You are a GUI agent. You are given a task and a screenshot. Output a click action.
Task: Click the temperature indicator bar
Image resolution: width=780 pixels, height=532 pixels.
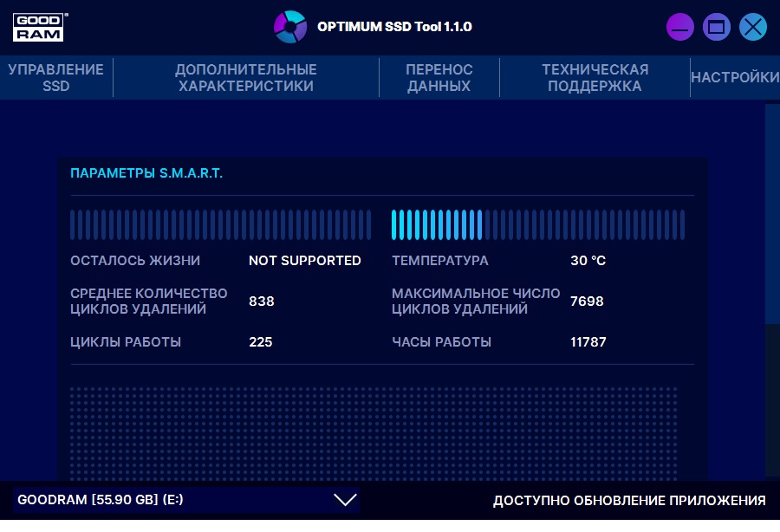pos(537,224)
